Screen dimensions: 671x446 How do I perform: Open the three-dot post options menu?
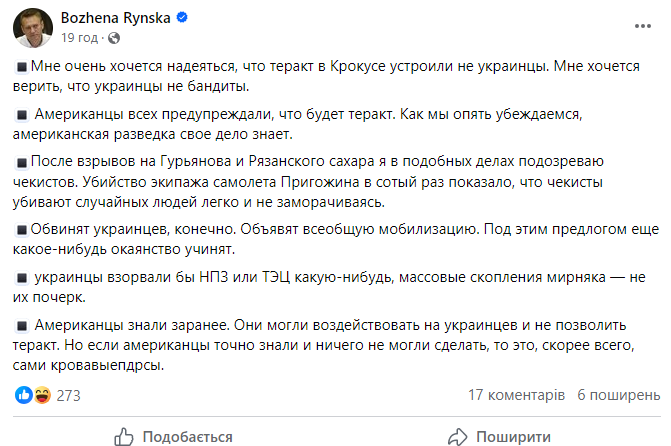point(637,26)
